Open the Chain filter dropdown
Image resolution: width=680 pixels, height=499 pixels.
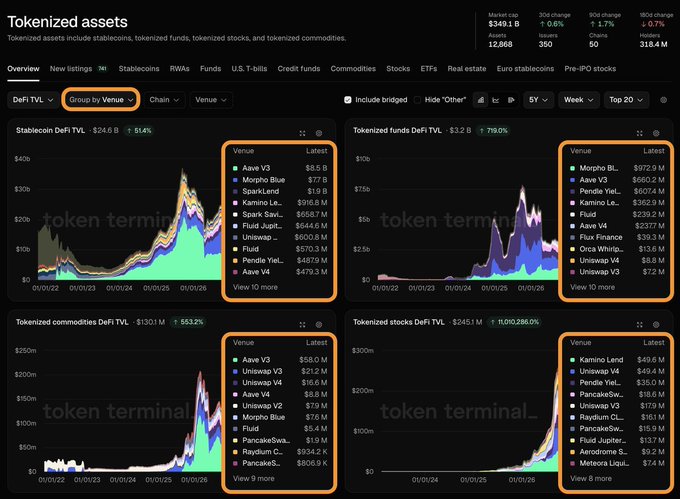pyautogui.click(x=164, y=100)
